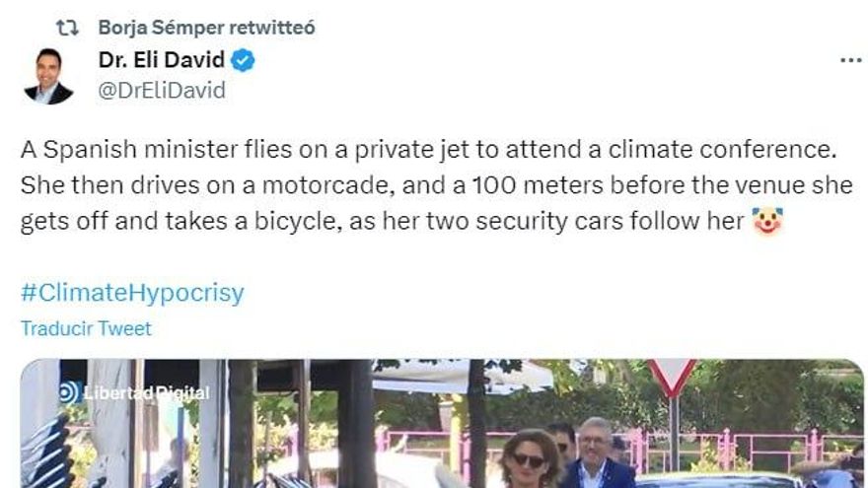Image resolution: width=868 pixels, height=488 pixels.
Task: Open the #ClimateHypocrisy hashtag
Action: [132, 293]
